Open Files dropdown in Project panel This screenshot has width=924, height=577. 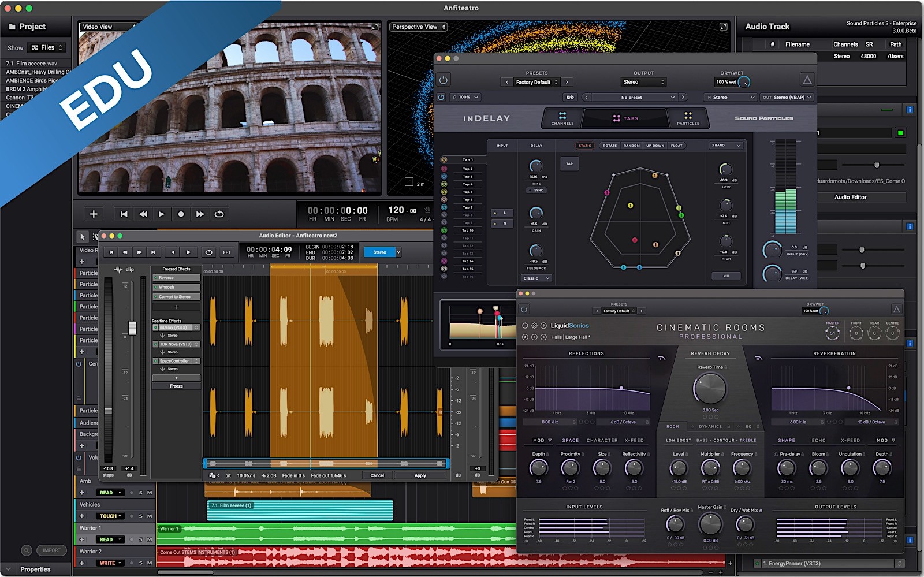pos(47,47)
